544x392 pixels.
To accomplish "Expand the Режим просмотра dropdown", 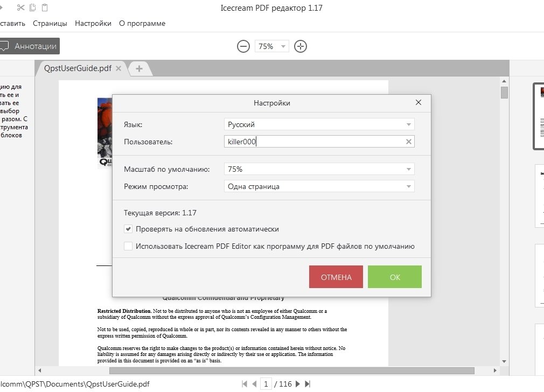I will point(319,186).
